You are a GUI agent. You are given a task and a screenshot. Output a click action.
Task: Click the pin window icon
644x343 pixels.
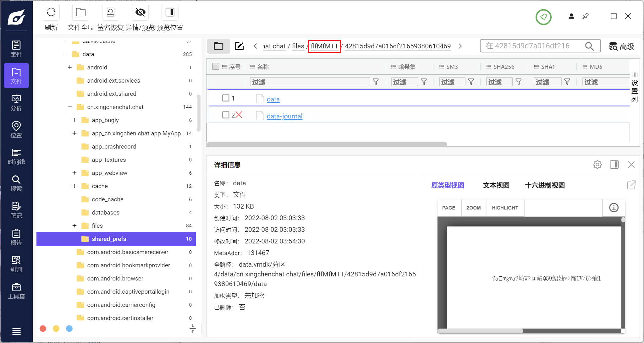point(586,16)
